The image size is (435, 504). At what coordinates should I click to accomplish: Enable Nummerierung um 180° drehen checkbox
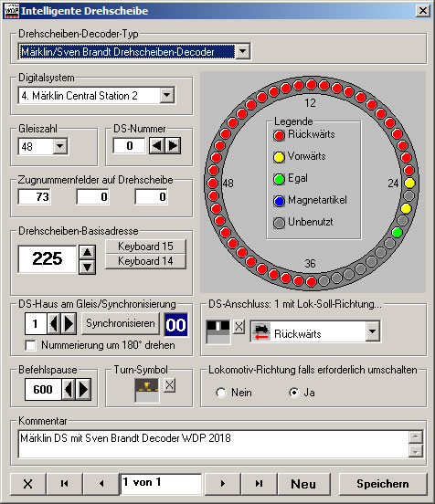pos(30,345)
